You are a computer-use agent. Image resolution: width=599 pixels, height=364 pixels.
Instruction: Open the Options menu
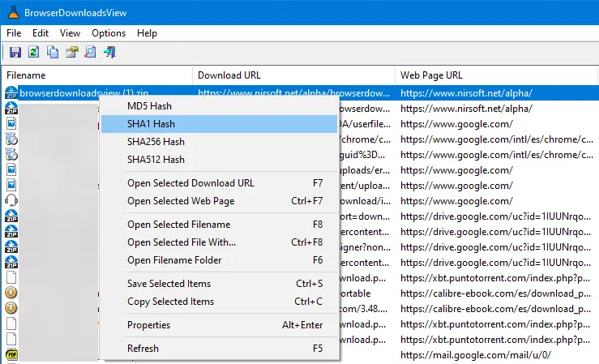pyautogui.click(x=109, y=33)
